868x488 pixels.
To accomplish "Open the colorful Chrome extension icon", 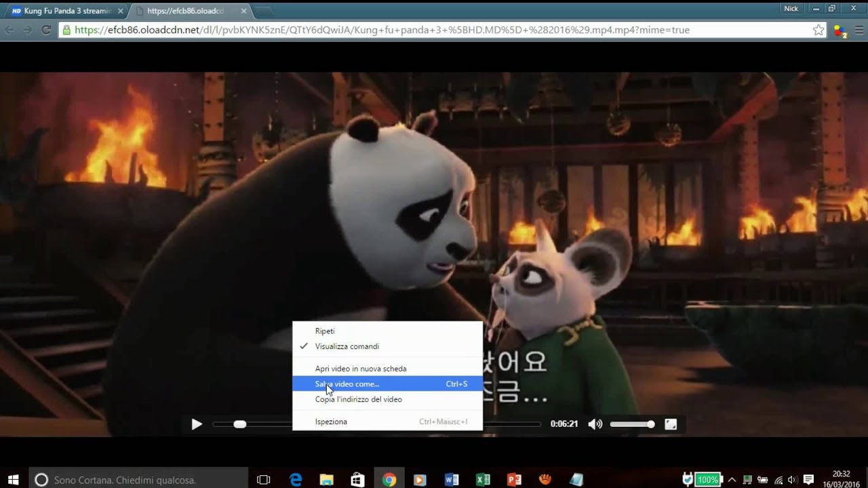I will [x=840, y=30].
